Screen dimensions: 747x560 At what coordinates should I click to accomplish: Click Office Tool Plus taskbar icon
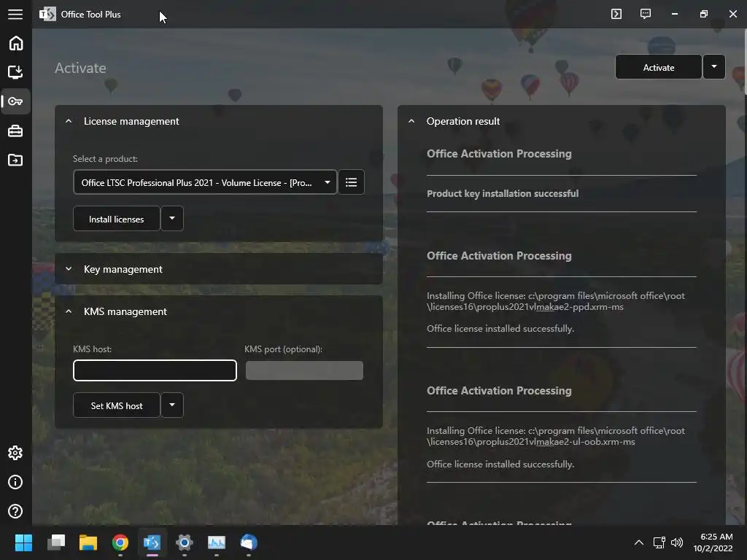coord(152,542)
